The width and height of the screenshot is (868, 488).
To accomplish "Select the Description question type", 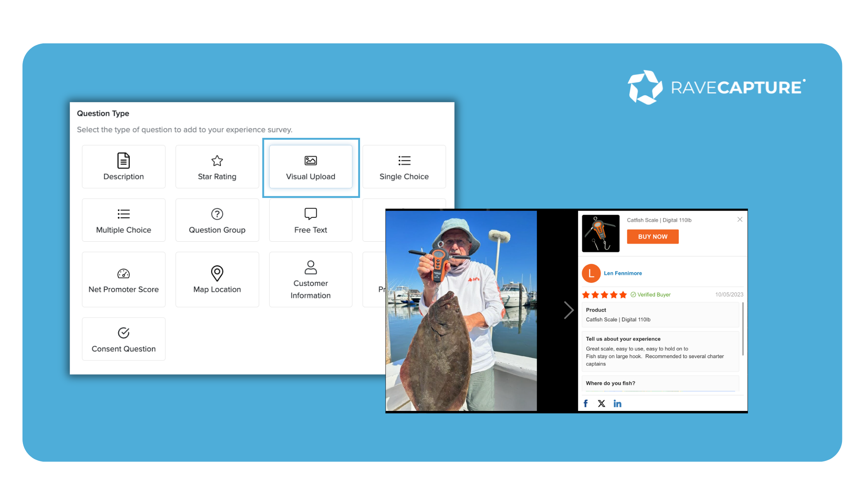I will click(123, 166).
